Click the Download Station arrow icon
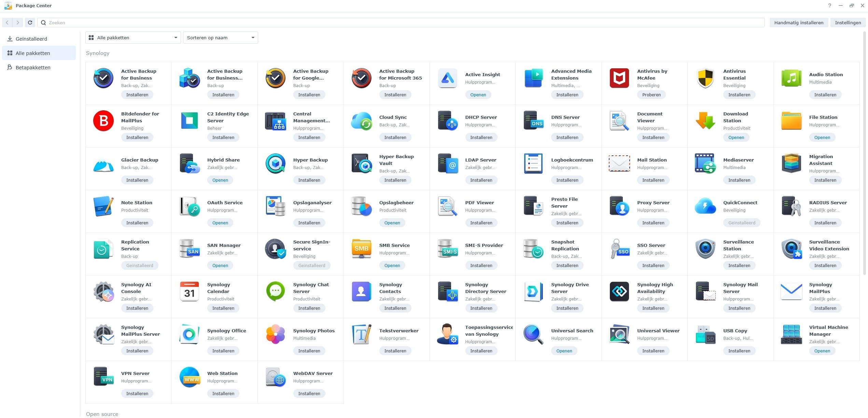Image resolution: width=868 pixels, height=418 pixels. (705, 121)
